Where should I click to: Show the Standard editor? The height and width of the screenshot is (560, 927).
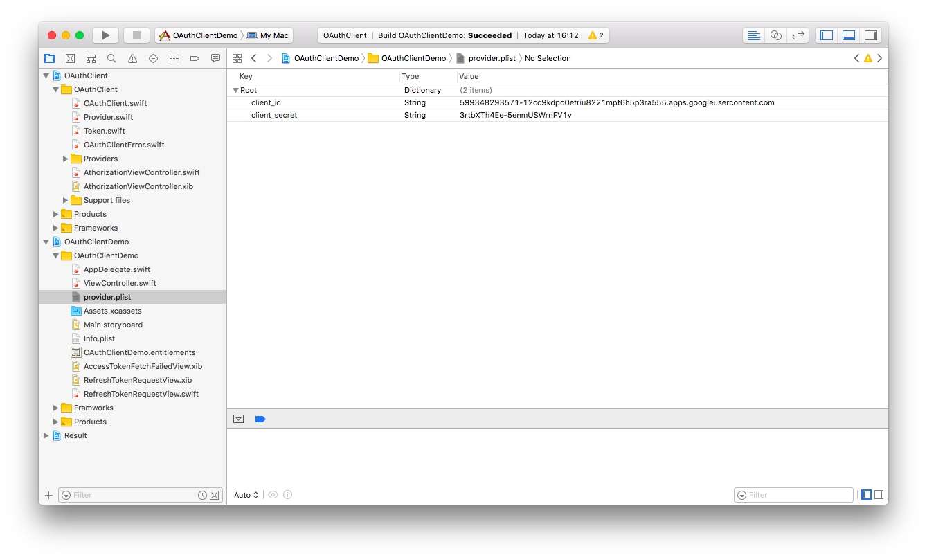[x=754, y=35]
